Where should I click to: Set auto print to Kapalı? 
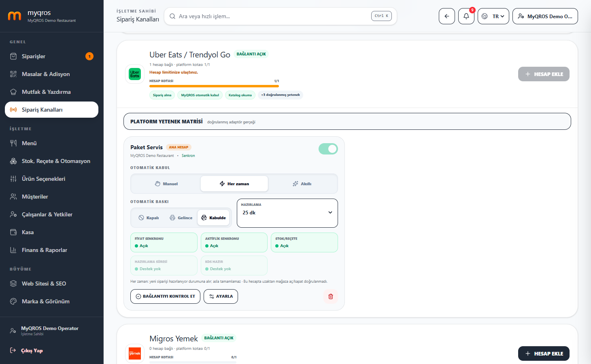(149, 218)
